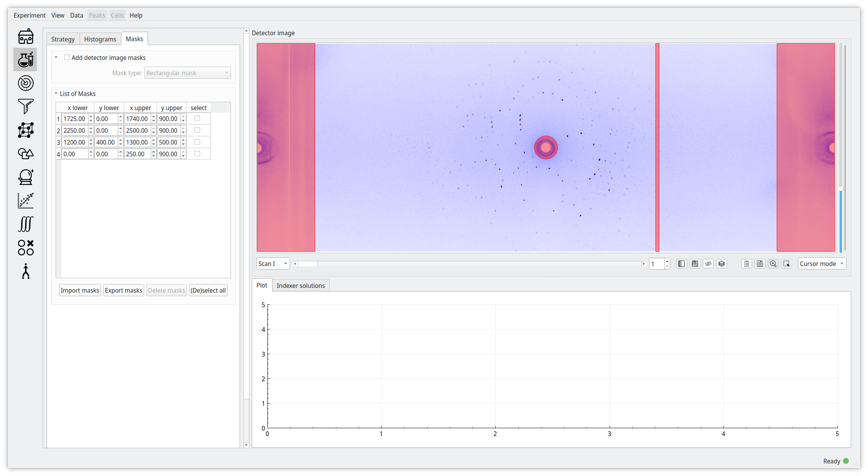Toggle the hide-eye icon under detector image

(708, 264)
